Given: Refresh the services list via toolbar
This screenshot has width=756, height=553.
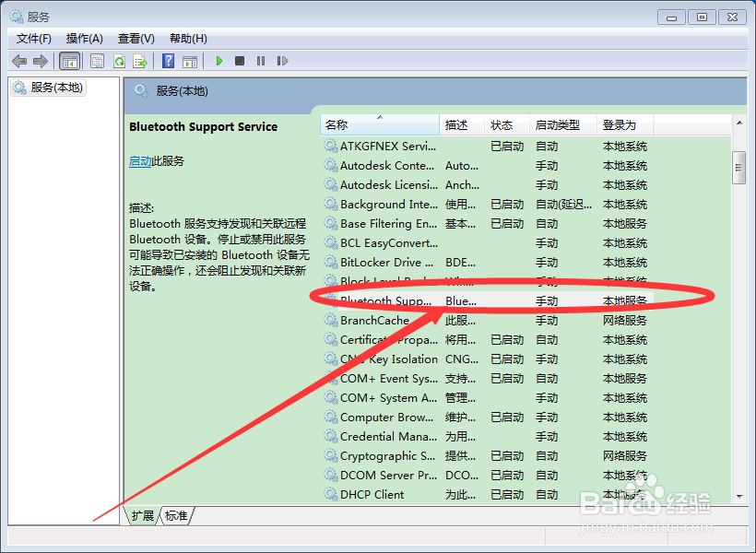Looking at the screenshot, I should 119,61.
